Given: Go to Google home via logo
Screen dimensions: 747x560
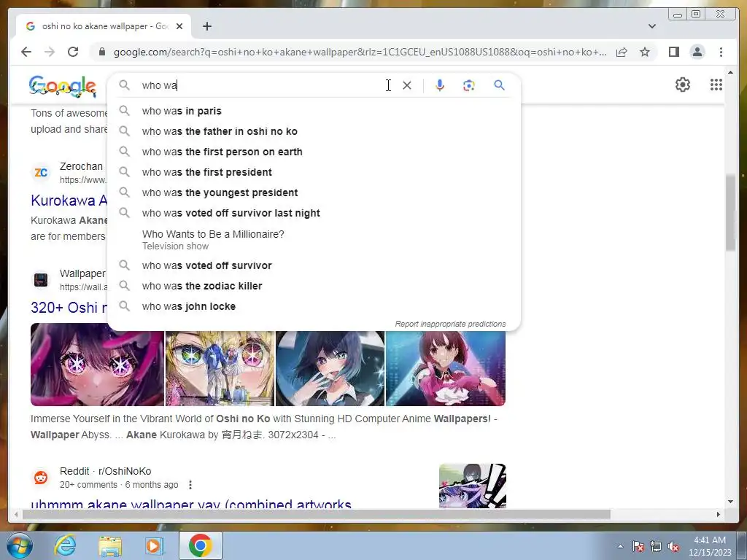Looking at the screenshot, I should coord(63,86).
